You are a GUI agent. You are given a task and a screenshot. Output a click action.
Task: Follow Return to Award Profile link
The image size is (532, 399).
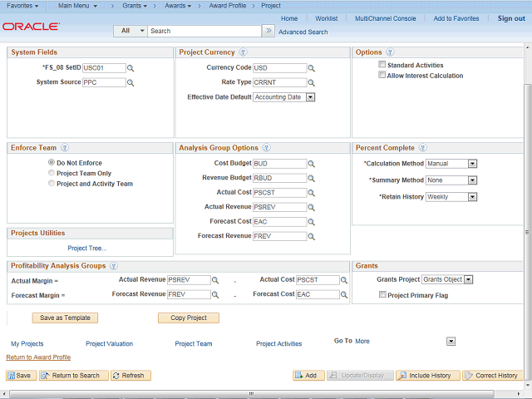(38, 357)
